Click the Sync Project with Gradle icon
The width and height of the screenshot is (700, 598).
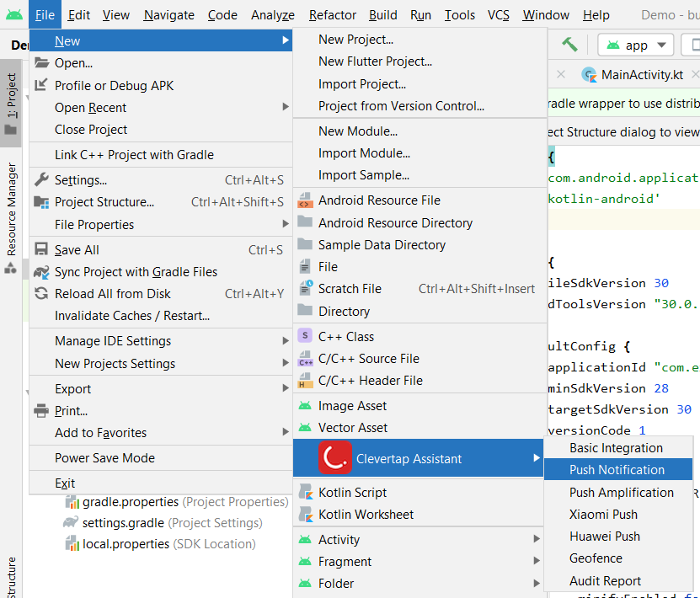pyautogui.click(x=41, y=272)
